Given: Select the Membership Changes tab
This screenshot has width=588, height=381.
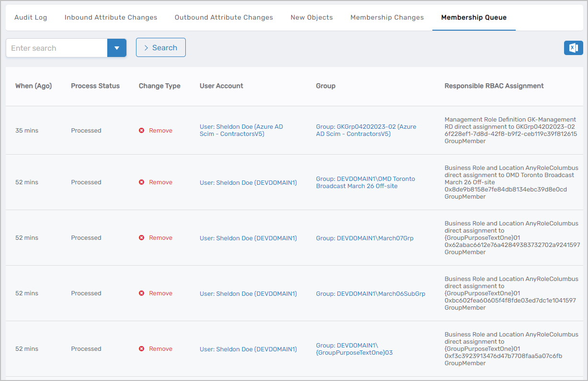Looking at the screenshot, I should pyautogui.click(x=387, y=18).
